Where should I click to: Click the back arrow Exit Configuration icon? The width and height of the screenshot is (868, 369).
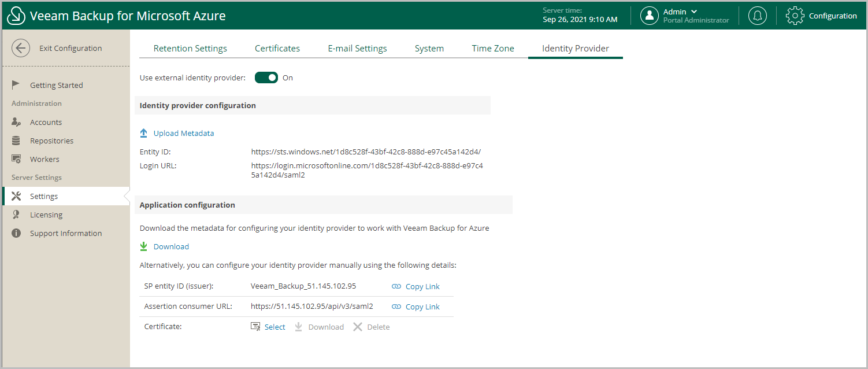(21, 48)
